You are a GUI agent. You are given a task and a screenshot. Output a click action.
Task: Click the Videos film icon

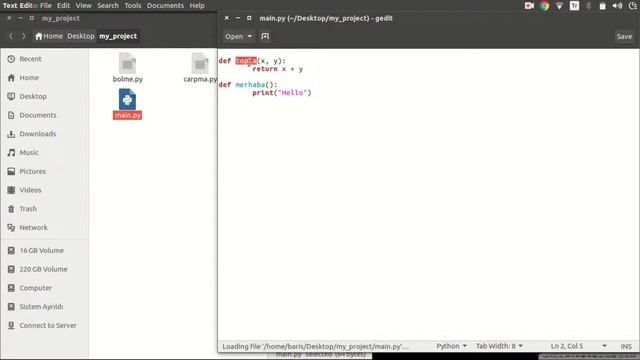tap(11, 190)
